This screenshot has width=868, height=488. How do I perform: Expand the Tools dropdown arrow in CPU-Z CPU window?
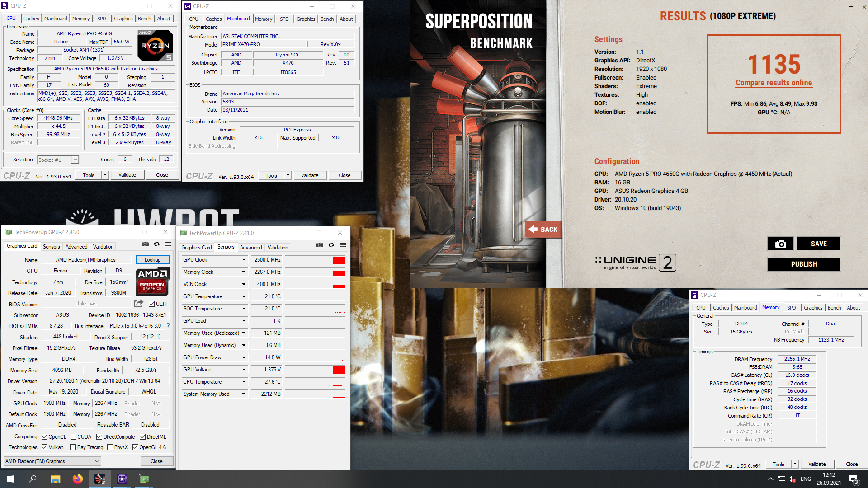click(105, 175)
